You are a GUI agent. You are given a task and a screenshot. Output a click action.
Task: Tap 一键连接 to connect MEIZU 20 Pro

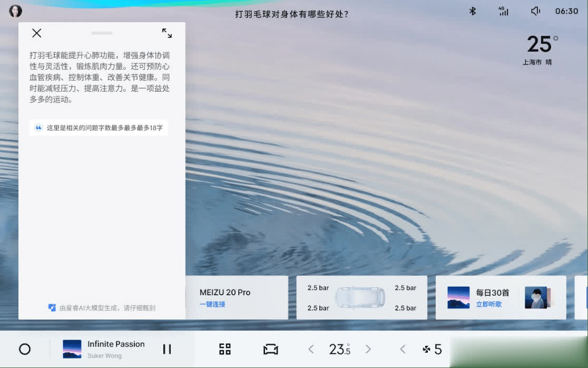pyautogui.click(x=212, y=304)
